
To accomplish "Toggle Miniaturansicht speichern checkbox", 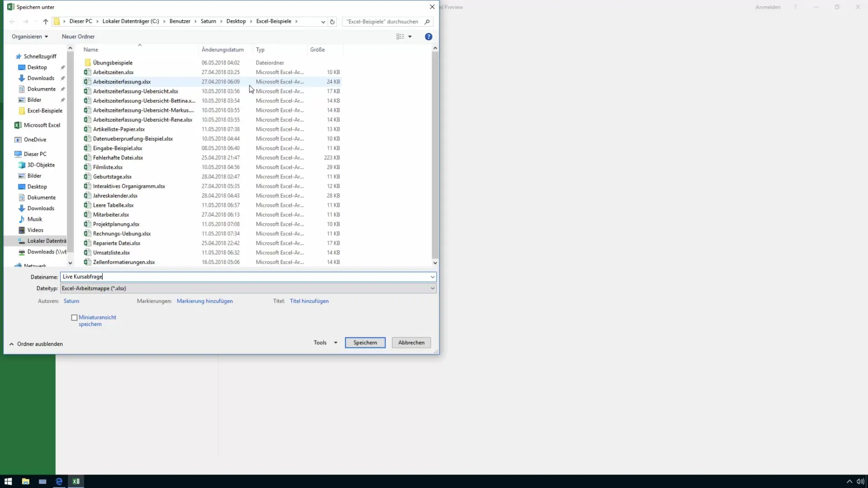I will [74, 317].
